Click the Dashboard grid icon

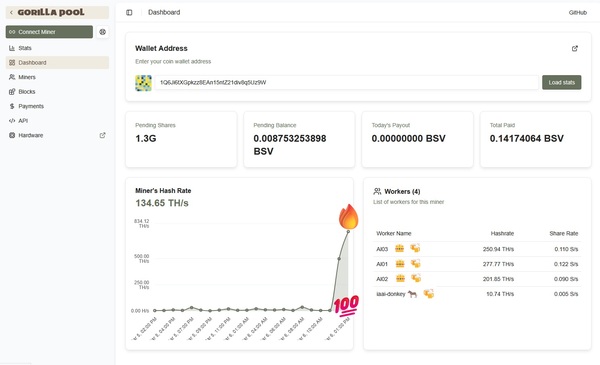(x=12, y=62)
